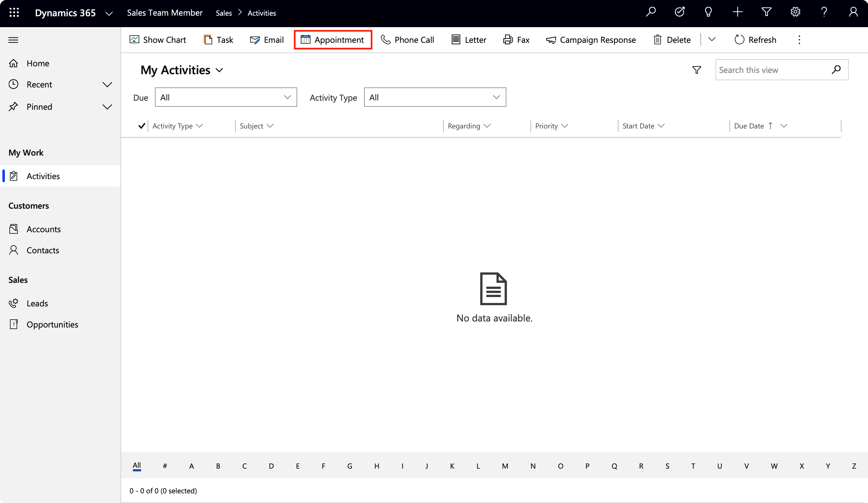Click the Letter activity icon
The height and width of the screenshot is (503, 868).
coord(455,40)
